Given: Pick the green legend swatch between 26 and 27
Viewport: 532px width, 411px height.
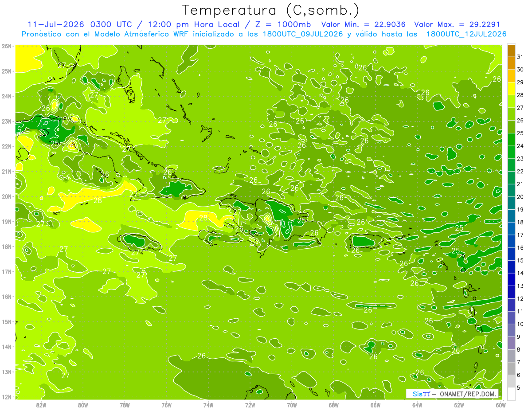Looking at the screenshot, I should [x=512, y=114].
